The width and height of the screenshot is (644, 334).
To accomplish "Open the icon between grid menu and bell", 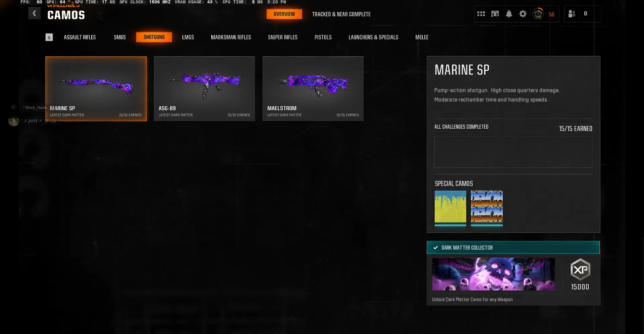I will point(495,14).
